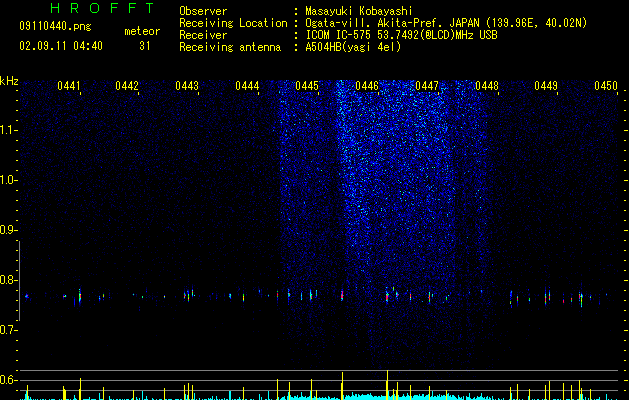Click the 1.0 kHz axis label

[8, 180]
